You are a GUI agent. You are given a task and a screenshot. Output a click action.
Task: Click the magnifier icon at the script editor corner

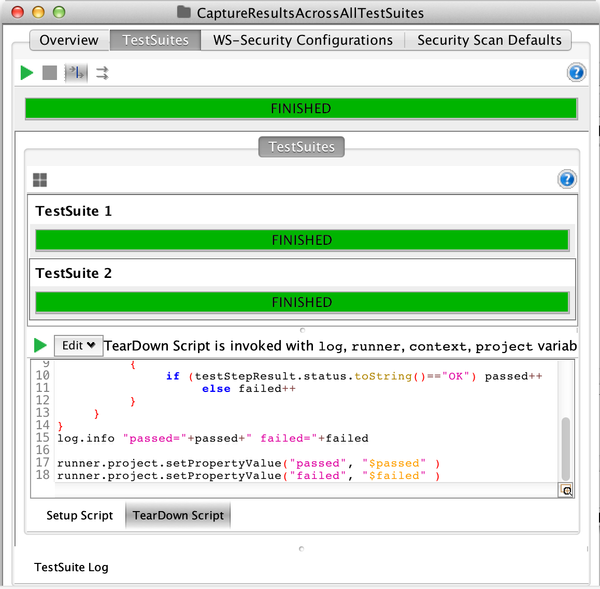pyautogui.click(x=566, y=490)
